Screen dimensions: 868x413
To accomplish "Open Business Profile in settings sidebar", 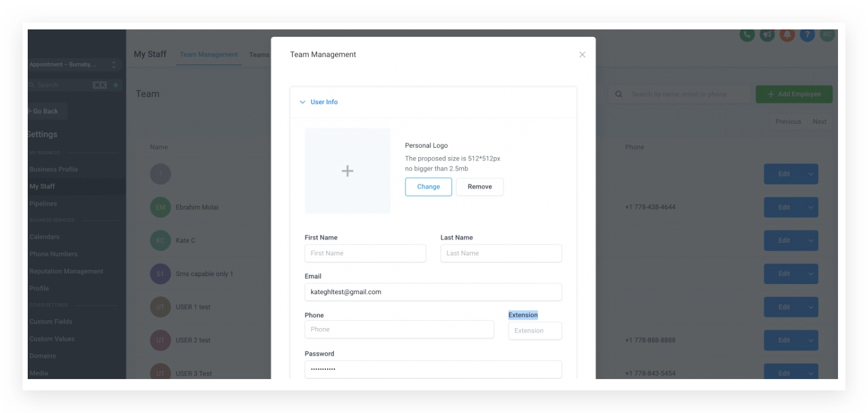I will click(54, 169).
